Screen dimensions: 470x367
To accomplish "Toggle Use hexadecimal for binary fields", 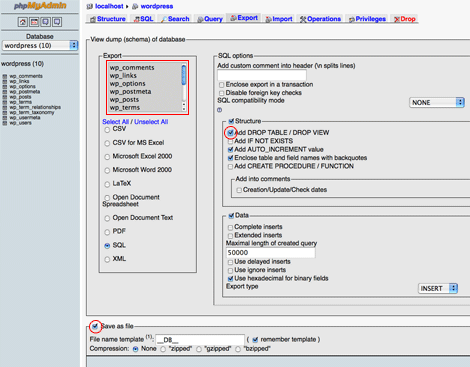I will coord(230,279).
